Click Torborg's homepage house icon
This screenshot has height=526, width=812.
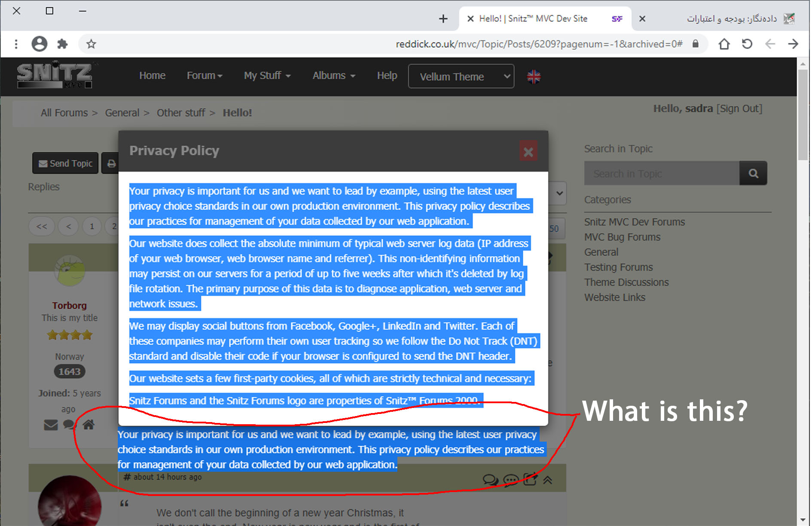click(x=89, y=425)
